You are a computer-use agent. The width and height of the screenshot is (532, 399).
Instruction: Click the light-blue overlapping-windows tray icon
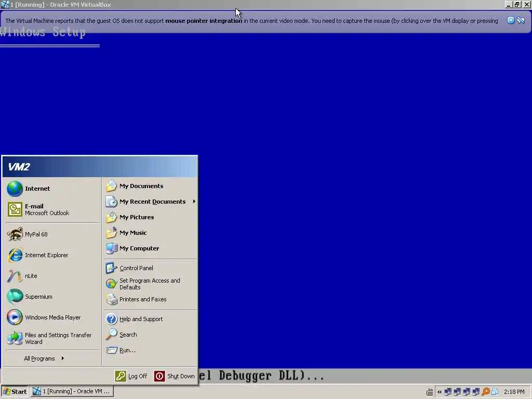(495, 392)
